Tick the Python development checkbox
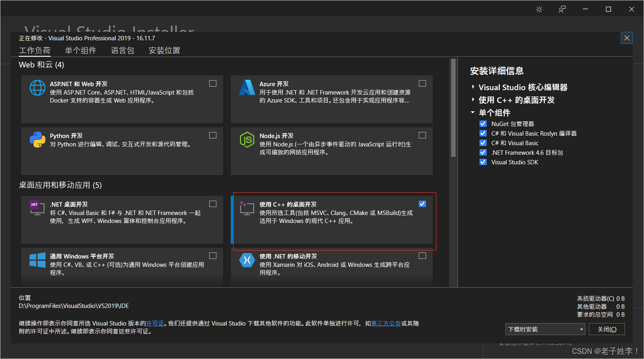This screenshot has width=644, height=359. click(213, 135)
